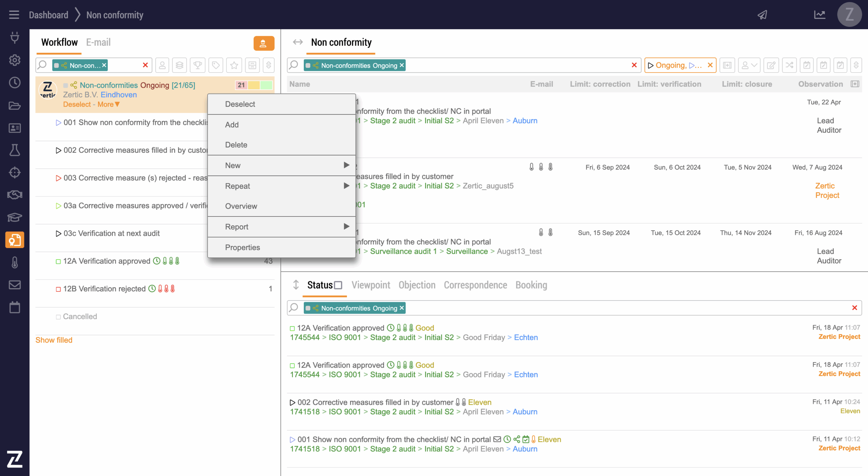Image resolution: width=868 pixels, height=476 pixels.
Task: Click the orange user button in Workflow panel
Action: 263,43
